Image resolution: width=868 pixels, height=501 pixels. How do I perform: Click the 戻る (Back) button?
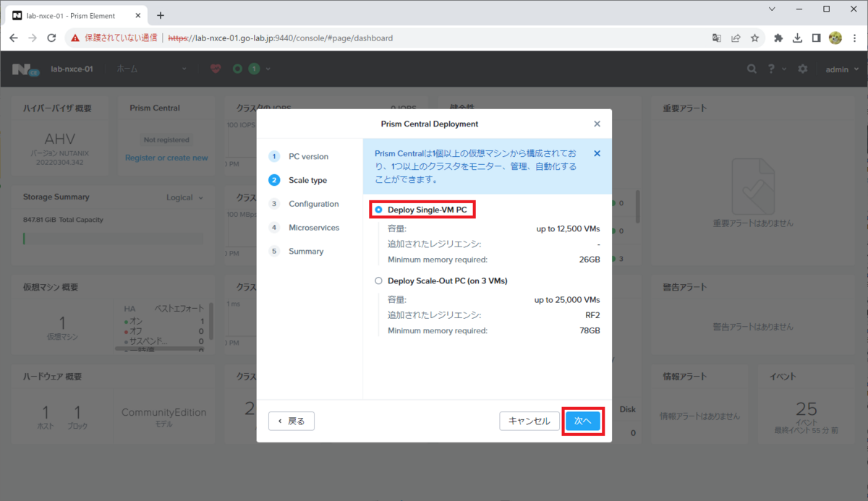pyautogui.click(x=292, y=421)
